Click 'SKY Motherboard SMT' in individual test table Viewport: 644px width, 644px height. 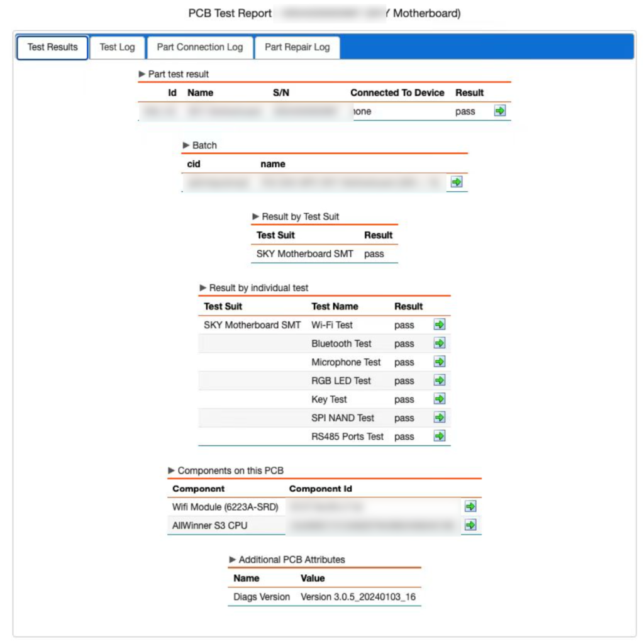pyautogui.click(x=252, y=325)
